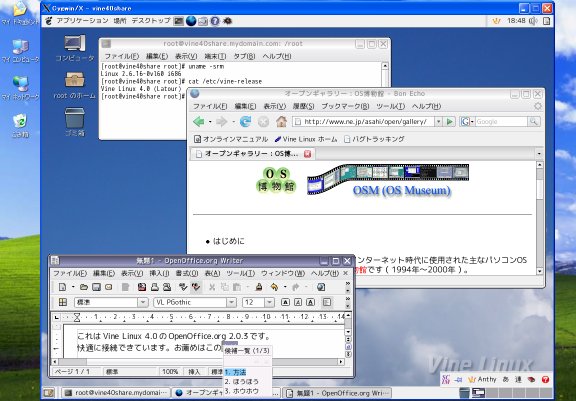576x401 pixels.
Task: Click the Back arrow in Bon Echo browser
Action: (198, 122)
